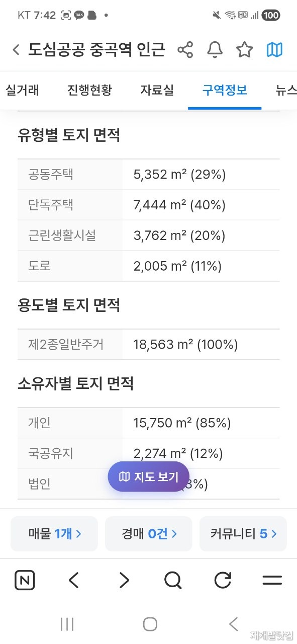Select the 구역정보 tab

225,91
